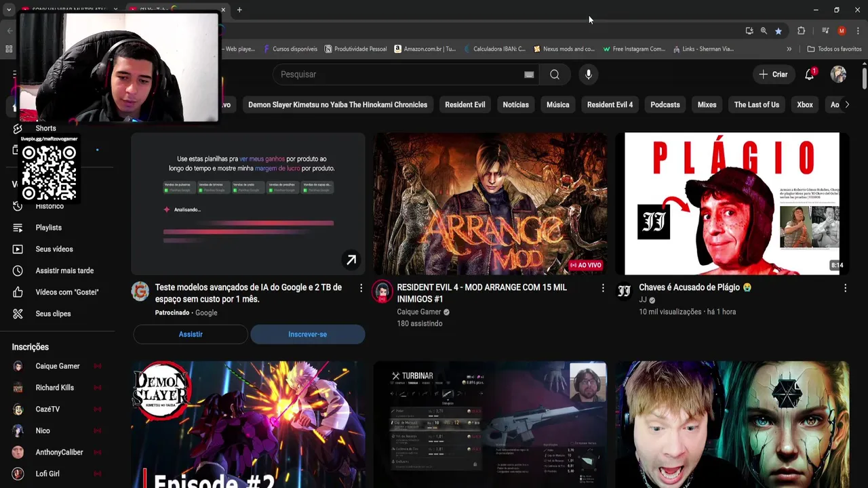Bookmark page with the star icon
868x488 pixels.
(x=778, y=31)
